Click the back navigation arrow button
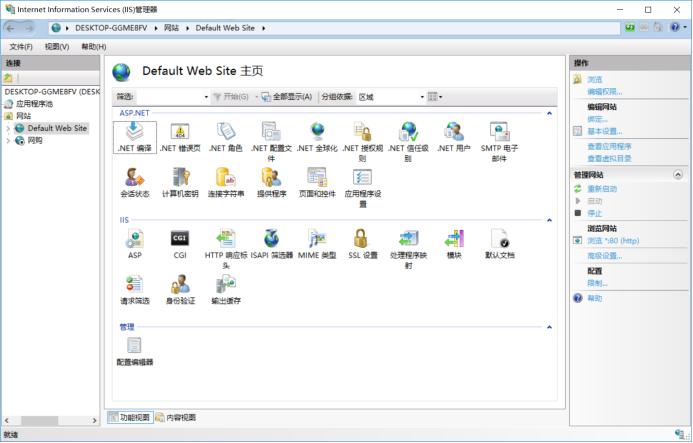 (11, 28)
